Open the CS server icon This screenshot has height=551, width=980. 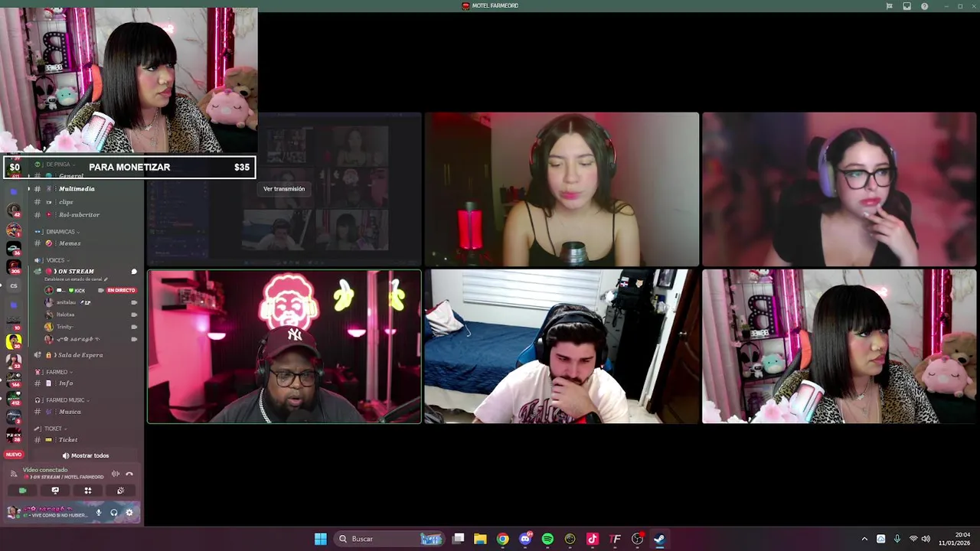click(x=14, y=285)
